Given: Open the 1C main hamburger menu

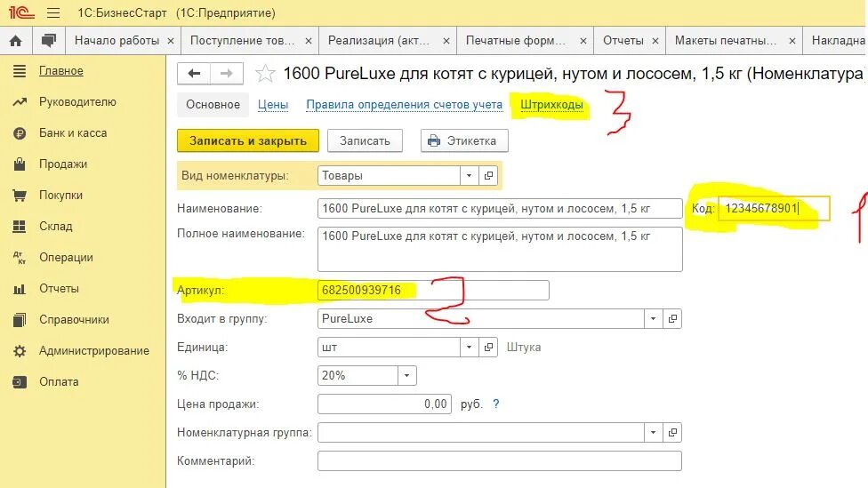Looking at the screenshot, I should pos(53,12).
